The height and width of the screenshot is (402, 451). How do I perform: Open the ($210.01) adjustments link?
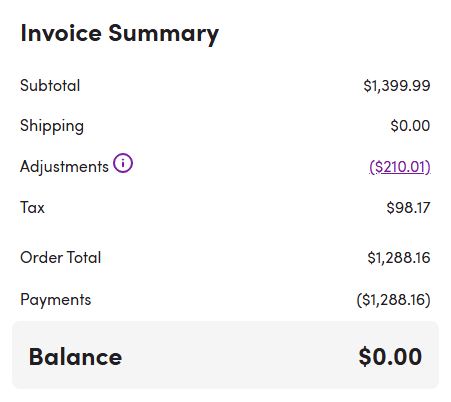pyautogui.click(x=400, y=167)
